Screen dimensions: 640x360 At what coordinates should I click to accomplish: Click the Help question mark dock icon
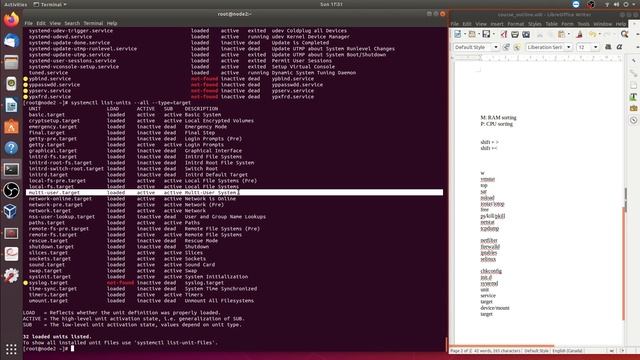tap(11, 148)
